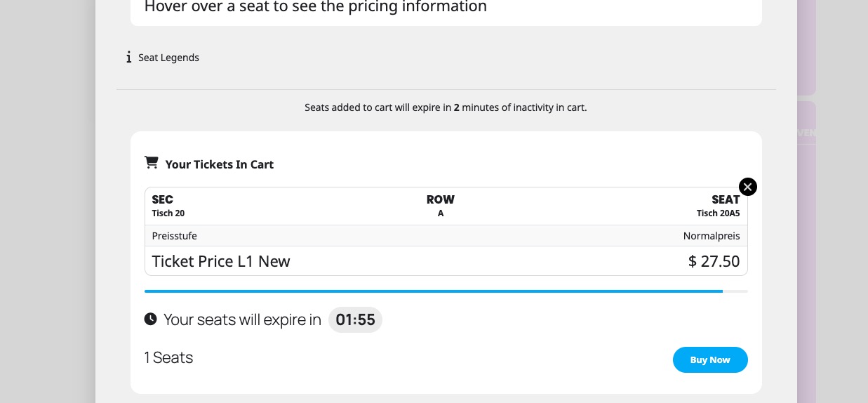This screenshot has height=403, width=868.
Task: Click the Ticket Price L1 New text
Action: (x=221, y=261)
